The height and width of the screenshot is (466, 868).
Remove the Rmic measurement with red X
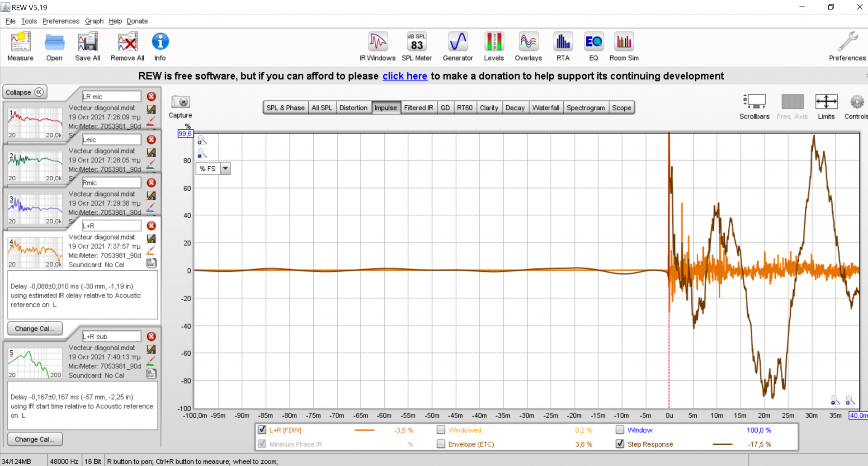pos(151,183)
